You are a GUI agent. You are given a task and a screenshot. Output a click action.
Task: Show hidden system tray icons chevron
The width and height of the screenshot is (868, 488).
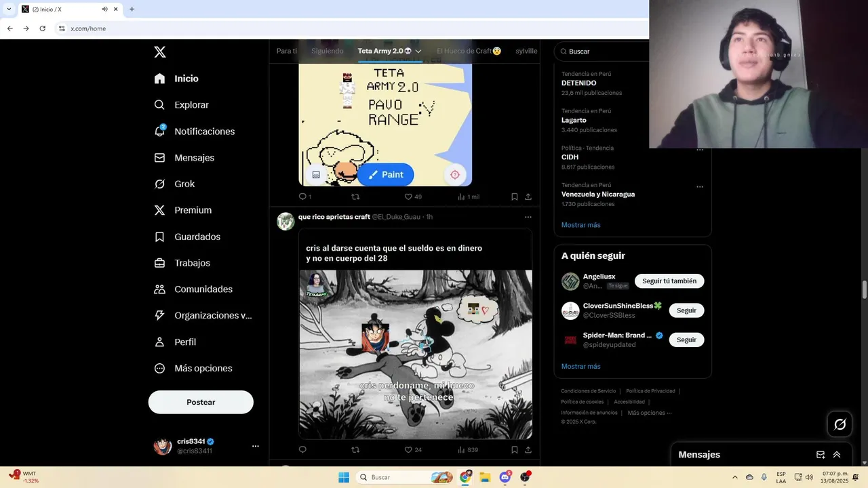coord(735,477)
